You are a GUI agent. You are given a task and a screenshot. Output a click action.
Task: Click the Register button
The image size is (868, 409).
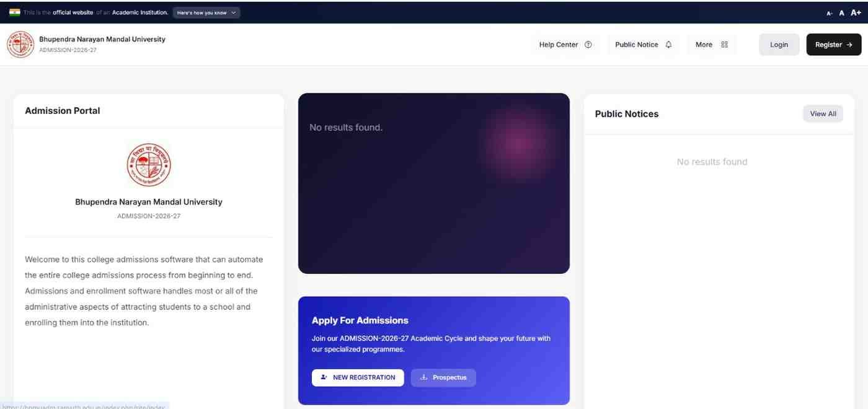pos(834,45)
